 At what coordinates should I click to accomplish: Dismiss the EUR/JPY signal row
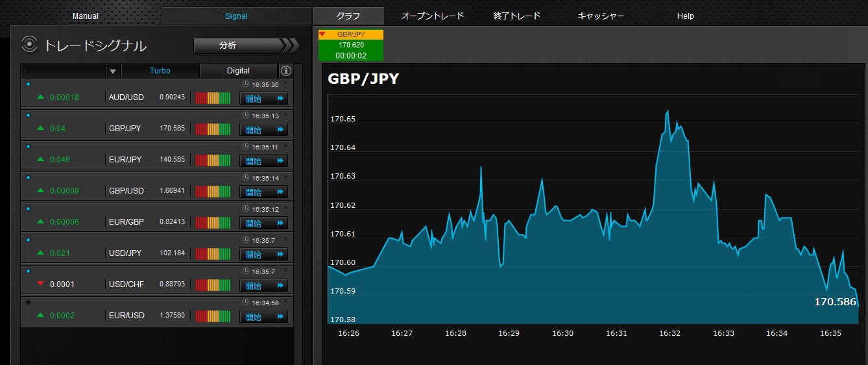[x=286, y=145]
